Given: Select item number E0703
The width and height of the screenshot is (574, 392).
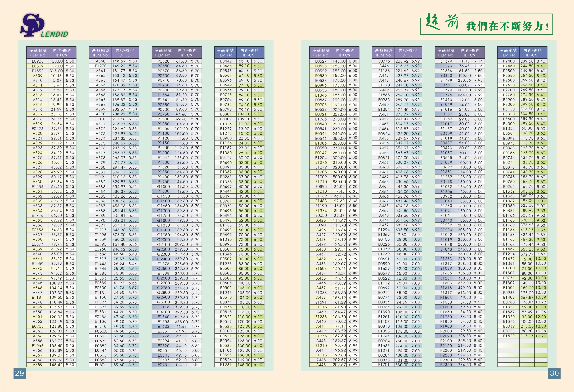Looking at the screenshot, I should coord(37,326).
